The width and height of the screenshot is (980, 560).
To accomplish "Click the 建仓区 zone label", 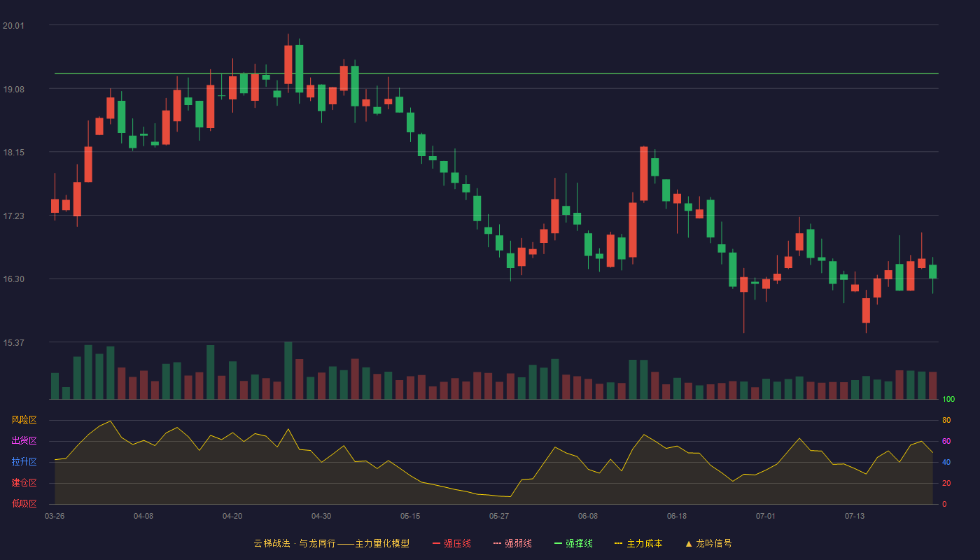I will (24, 483).
